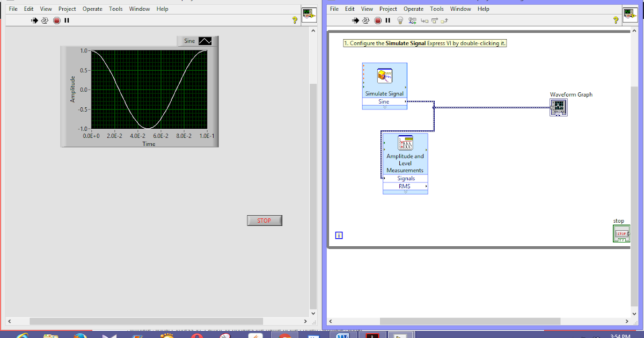This screenshot has height=338, width=644.
Task: Click Run Continuously on the front panel toolbar
Action: click(45, 20)
